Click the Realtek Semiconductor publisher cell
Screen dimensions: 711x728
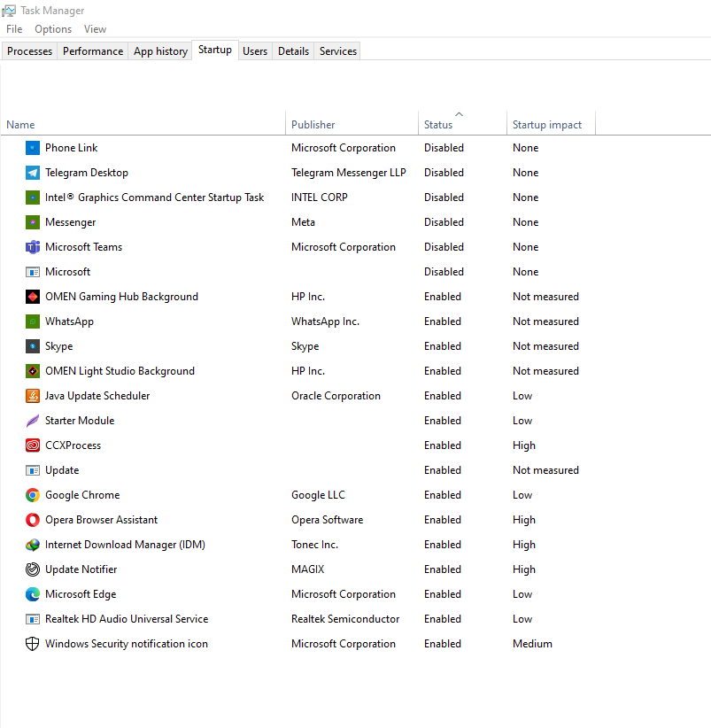pyautogui.click(x=345, y=619)
